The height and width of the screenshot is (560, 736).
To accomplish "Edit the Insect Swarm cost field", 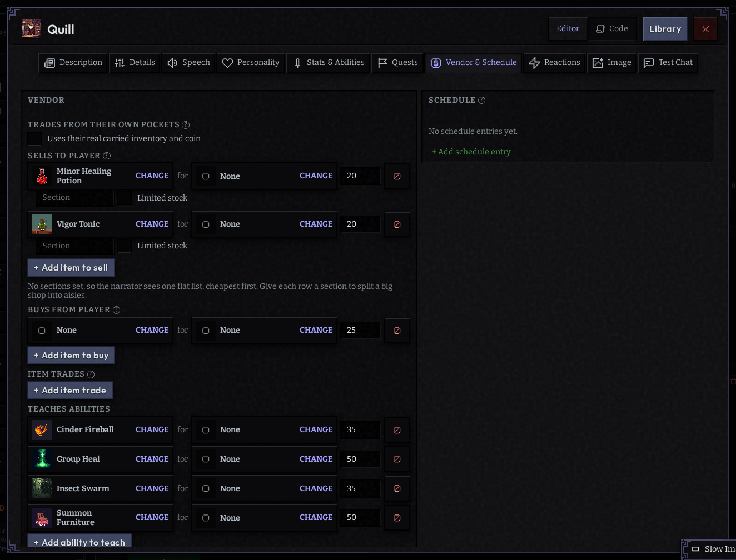I will click(361, 489).
